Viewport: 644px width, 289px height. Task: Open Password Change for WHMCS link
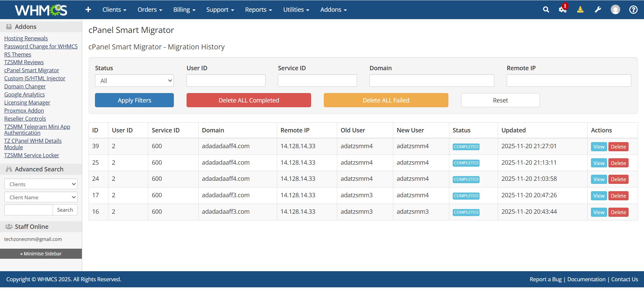pos(41,46)
